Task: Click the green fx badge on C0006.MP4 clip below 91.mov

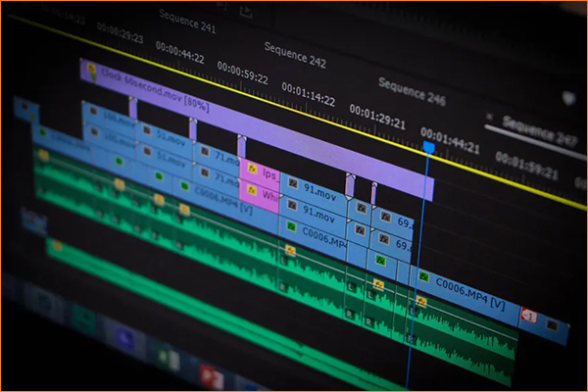Action: [291, 226]
